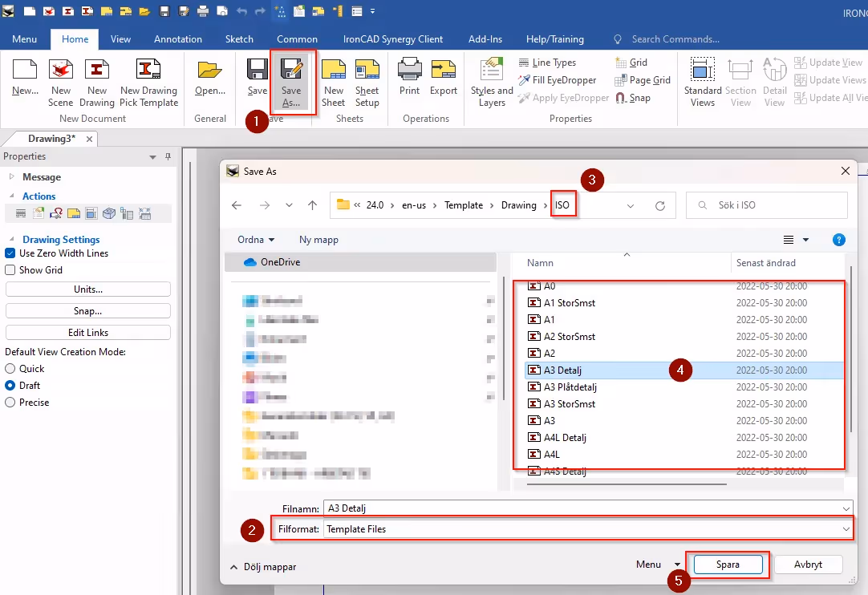Collapse folders with Dölj mappar
The image size is (868, 595).
tap(263, 567)
